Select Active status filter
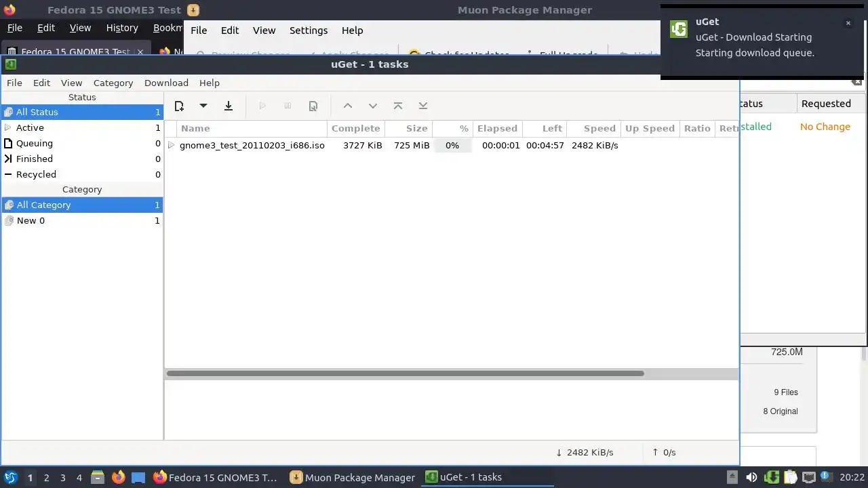The image size is (868, 488). pos(82,127)
